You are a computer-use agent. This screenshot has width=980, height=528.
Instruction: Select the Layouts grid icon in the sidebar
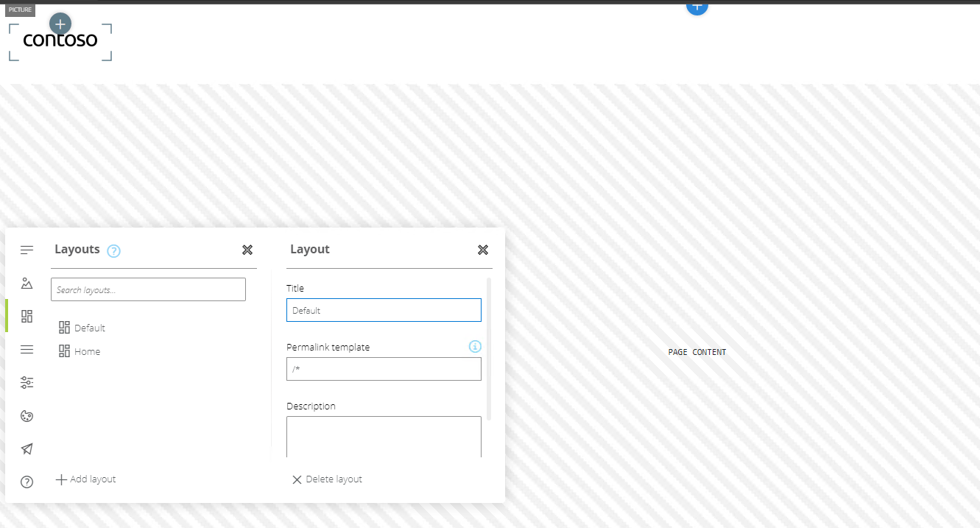(27, 316)
